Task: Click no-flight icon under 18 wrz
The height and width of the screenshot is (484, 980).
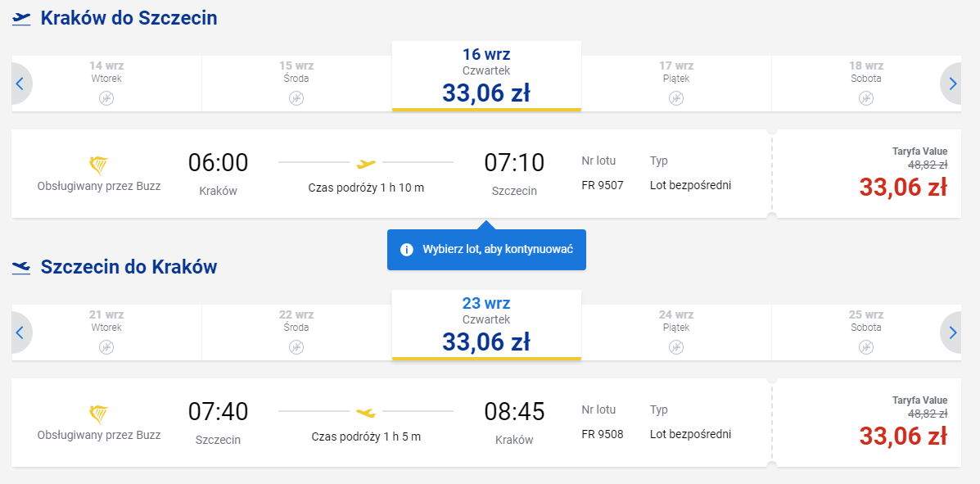Action: click(x=865, y=98)
